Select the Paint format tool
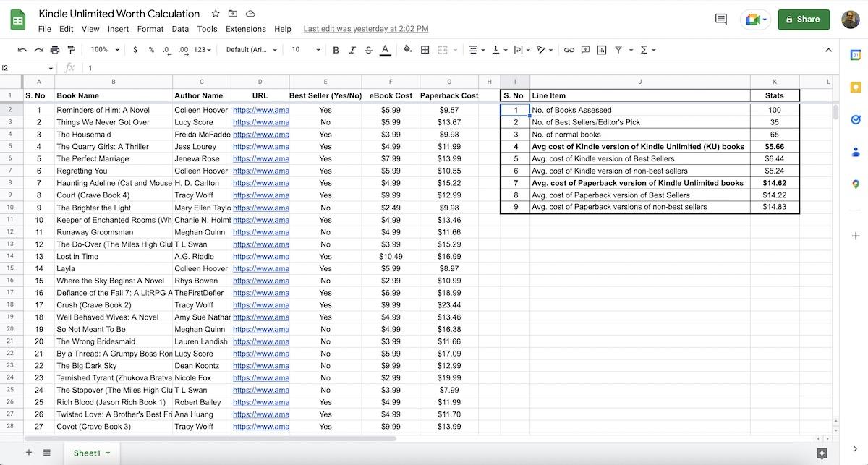The image size is (868, 465). pos(71,50)
